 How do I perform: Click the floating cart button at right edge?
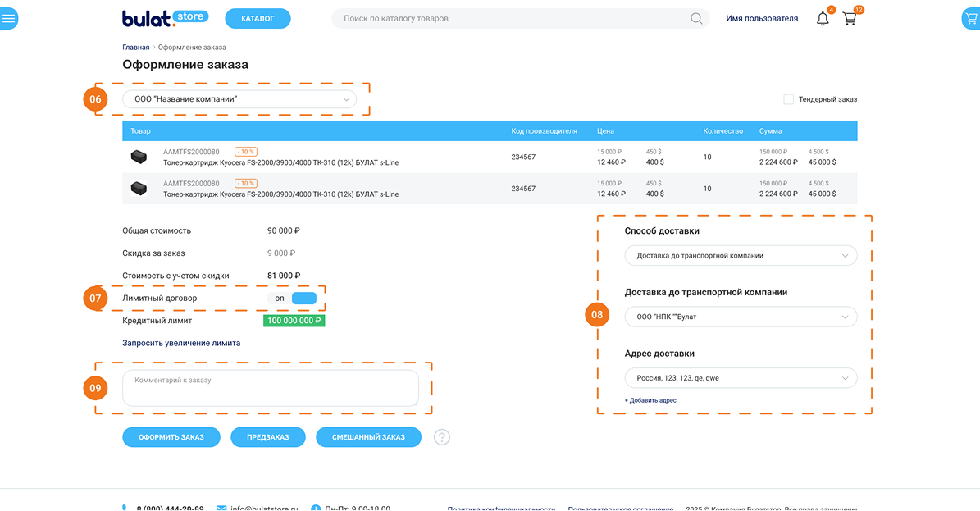[x=971, y=19]
